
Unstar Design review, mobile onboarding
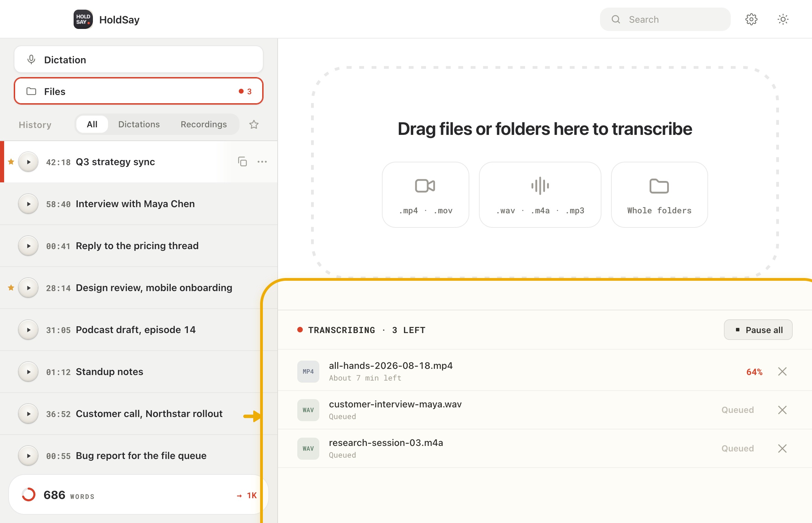[x=11, y=288]
